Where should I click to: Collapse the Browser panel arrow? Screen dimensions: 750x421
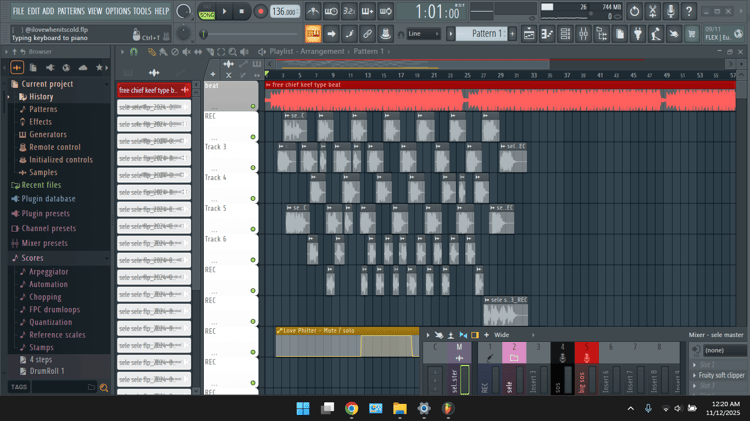coord(6,52)
